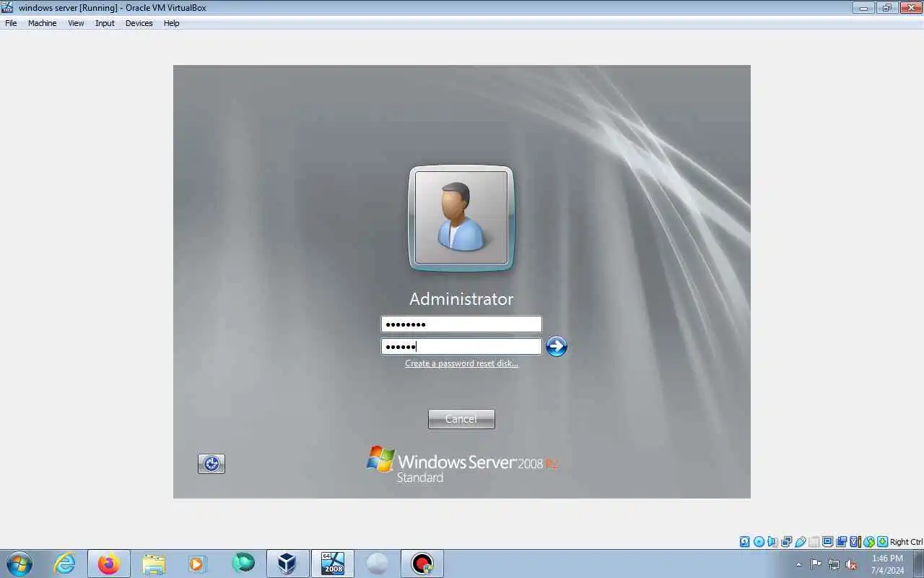This screenshot has height=578, width=924.
Task: Switch to the 2008 VM window in taskbar
Action: click(333, 564)
